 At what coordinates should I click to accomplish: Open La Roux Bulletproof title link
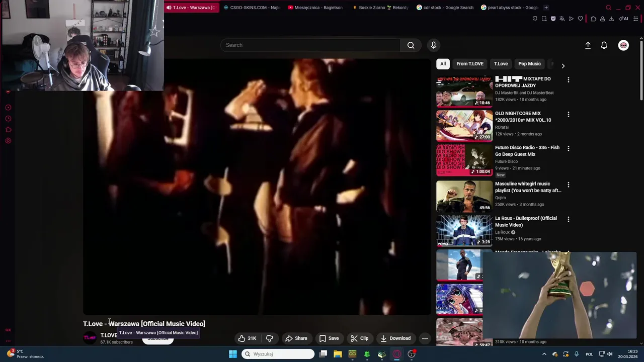pyautogui.click(x=526, y=222)
